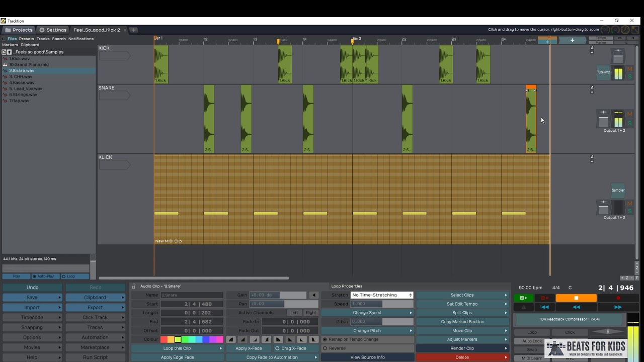644x362 pixels.
Task: Open the Split Clips menu
Action: [462, 313]
